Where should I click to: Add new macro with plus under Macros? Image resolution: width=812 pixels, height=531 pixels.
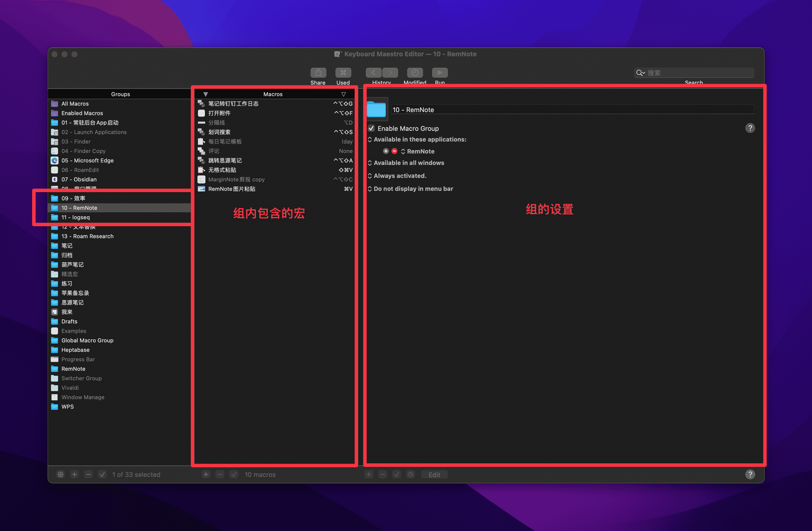coord(206,474)
